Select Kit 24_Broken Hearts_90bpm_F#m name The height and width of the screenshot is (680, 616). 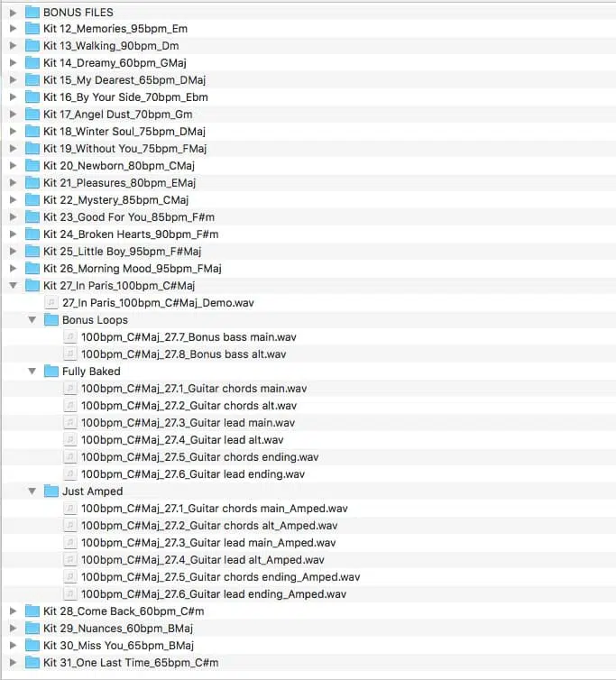tap(131, 234)
